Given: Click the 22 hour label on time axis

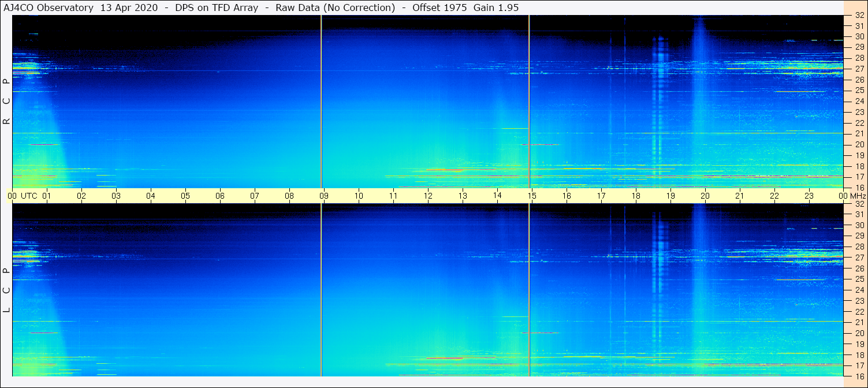Looking at the screenshot, I should click(x=774, y=196).
